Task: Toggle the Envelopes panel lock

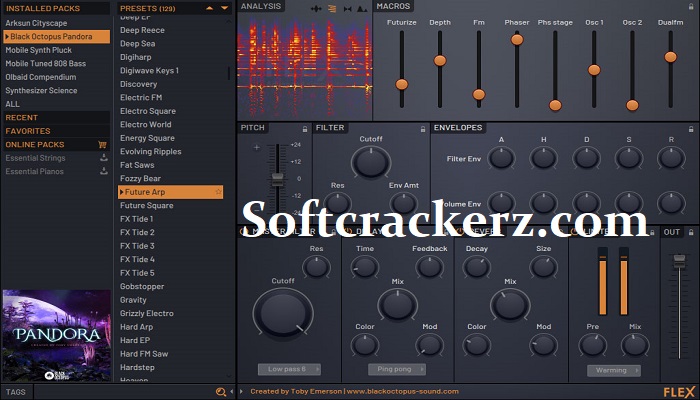Action: click(x=691, y=129)
